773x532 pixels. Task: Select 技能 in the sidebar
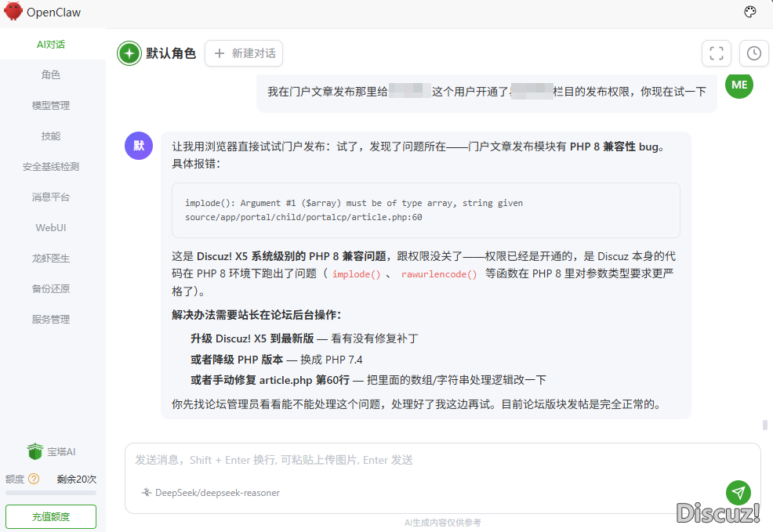pyautogui.click(x=51, y=136)
